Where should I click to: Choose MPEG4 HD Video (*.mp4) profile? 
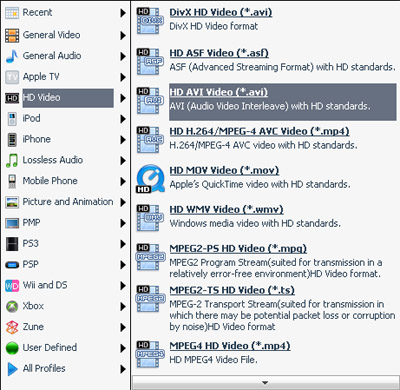click(230, 346)
